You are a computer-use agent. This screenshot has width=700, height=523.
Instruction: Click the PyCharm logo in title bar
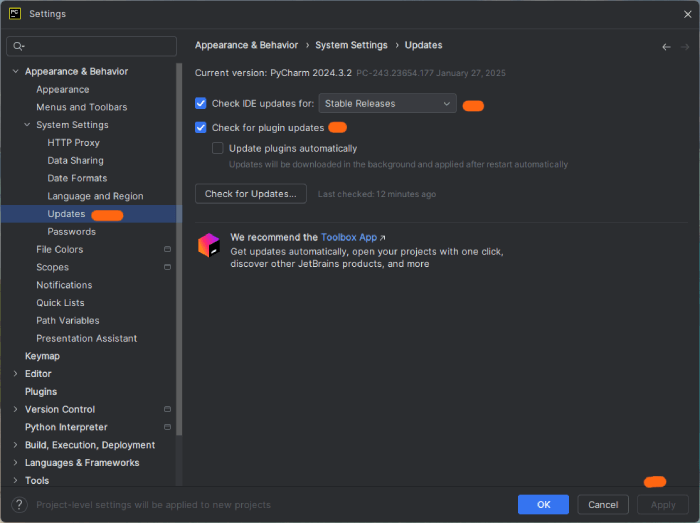pyautogui.click(x=15, y=14)
